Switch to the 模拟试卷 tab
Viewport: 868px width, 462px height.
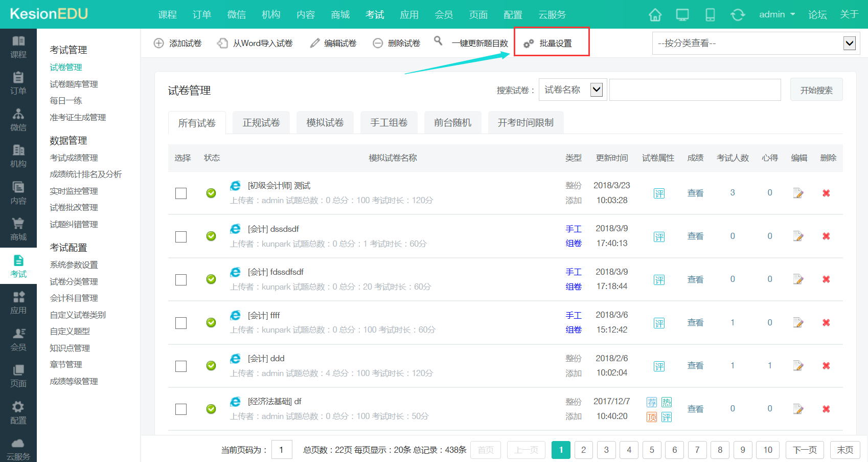325,123
